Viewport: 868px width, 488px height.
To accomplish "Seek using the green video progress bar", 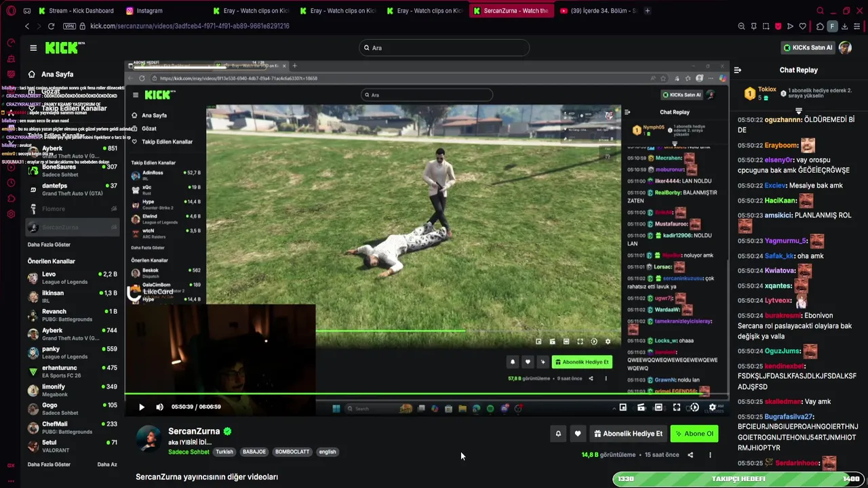I will click(x=427, y=394).
